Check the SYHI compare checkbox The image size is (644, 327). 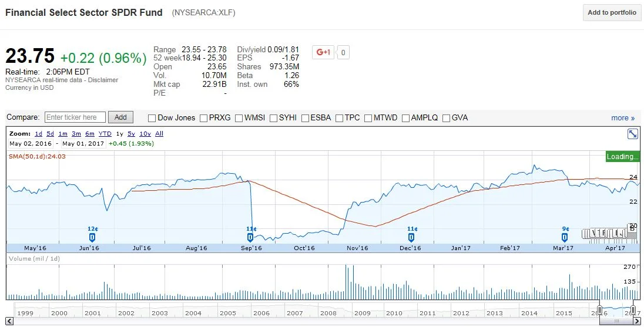coord(274,118)
